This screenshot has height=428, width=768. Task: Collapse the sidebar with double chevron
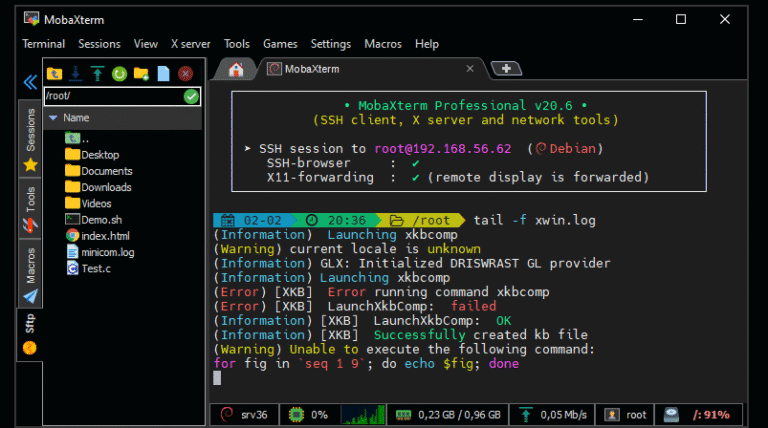coord(30,83)
